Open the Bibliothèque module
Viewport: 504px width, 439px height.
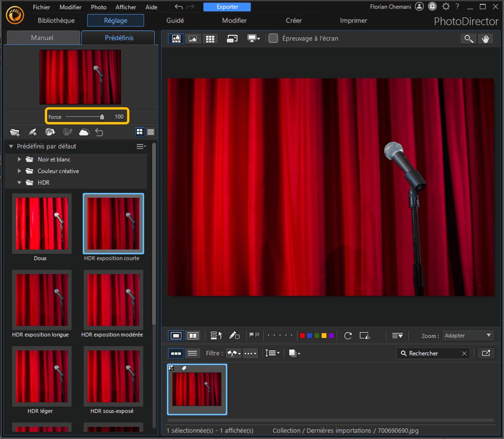pos(56,20)
